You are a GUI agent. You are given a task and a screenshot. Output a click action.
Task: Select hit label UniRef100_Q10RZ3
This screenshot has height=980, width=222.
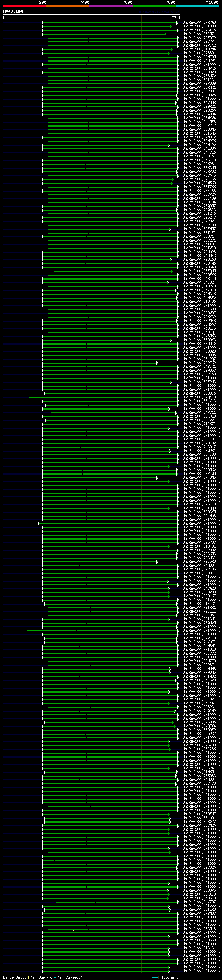click(199, 286)
